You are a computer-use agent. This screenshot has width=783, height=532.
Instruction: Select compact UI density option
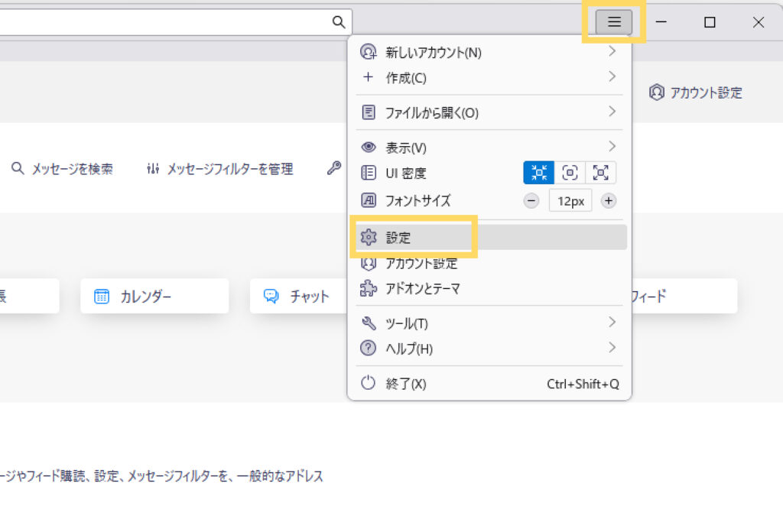(x=538, y=173)
